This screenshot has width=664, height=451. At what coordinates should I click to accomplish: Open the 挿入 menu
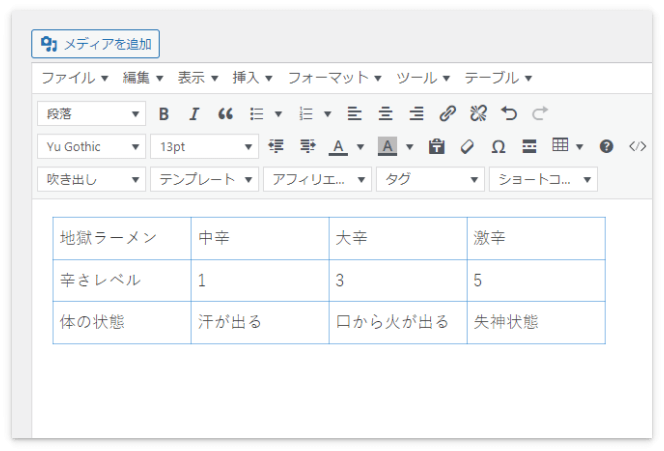click(252, 78)
